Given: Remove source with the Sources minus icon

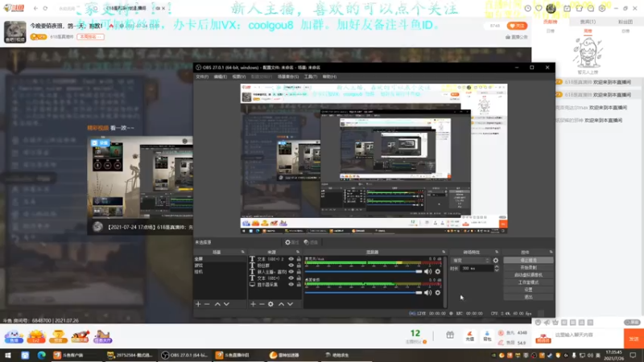Looking at the screenshot, I should click(x=262, y=304).
